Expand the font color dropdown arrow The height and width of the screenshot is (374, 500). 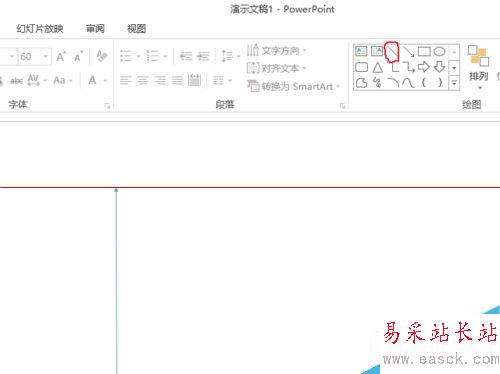pos(105,81)
